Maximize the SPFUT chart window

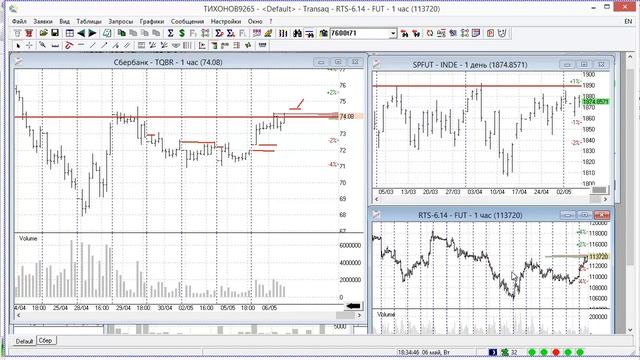(x=584, y=64)
